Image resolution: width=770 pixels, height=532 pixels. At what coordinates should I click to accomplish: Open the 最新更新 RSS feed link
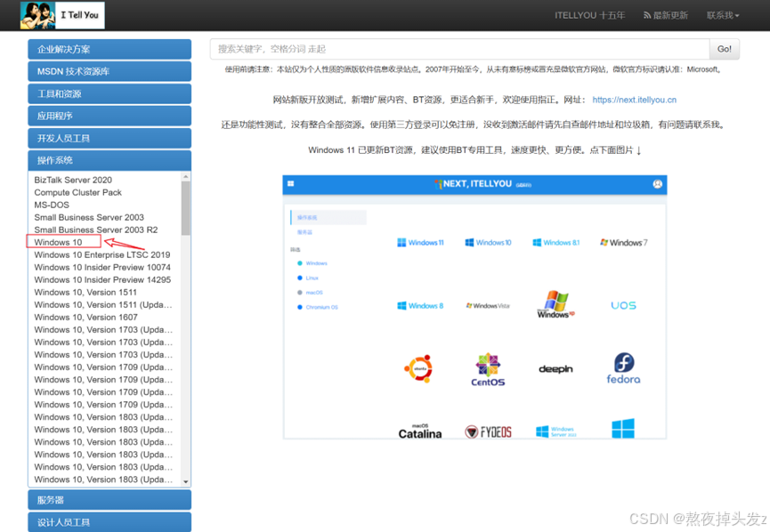coord(665,15)
